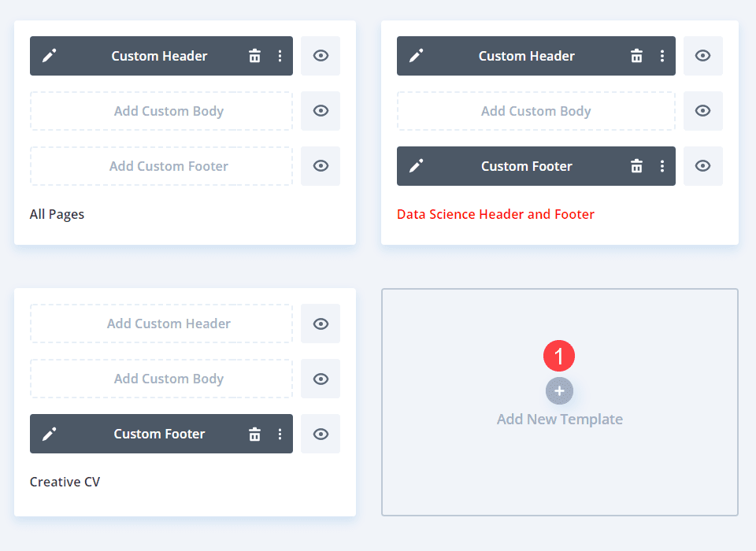Viewport: 756px width, 551px height.
Task: Delete the Creative CV Custom Footer
Action: pos(254,434)
